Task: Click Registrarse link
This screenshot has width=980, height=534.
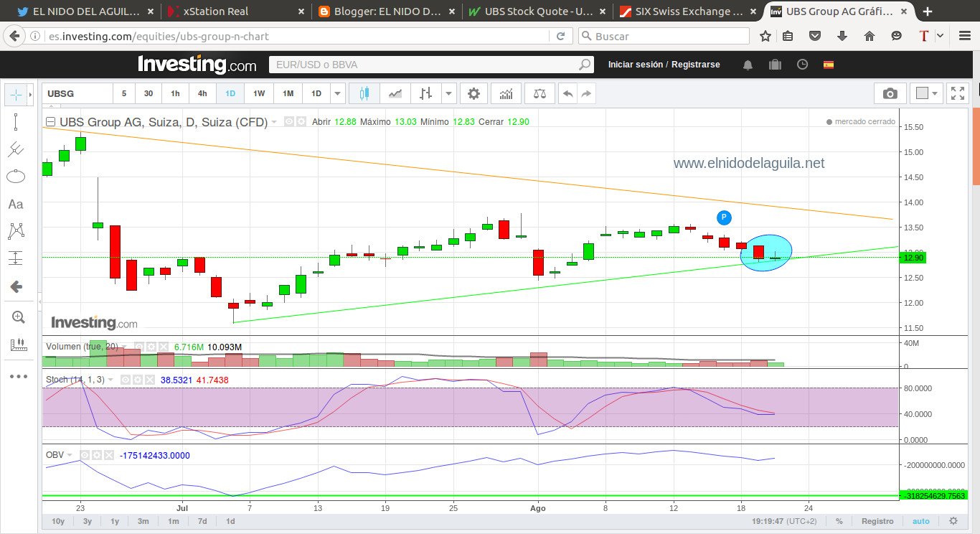Action: pyautogui.click(x=696, y=65)
